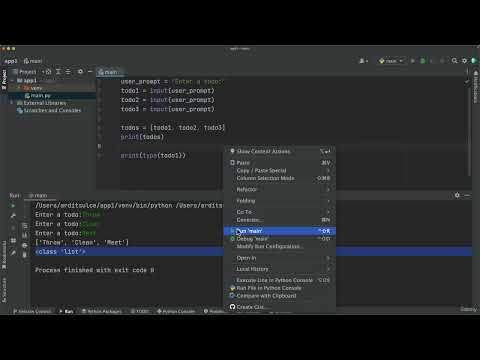Viewport: 480px width, 360px height.
Task: Click Show Context Actions menu entry
Action: coord(280,151)
